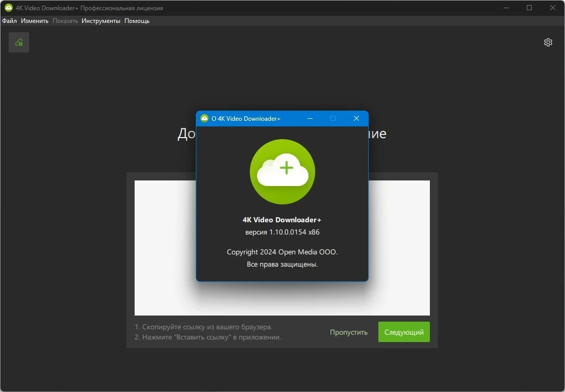Viewport: 565px width, 392px height.
Task: Click the version text 1.10.0.0154 x86
Action: point(282,232)
